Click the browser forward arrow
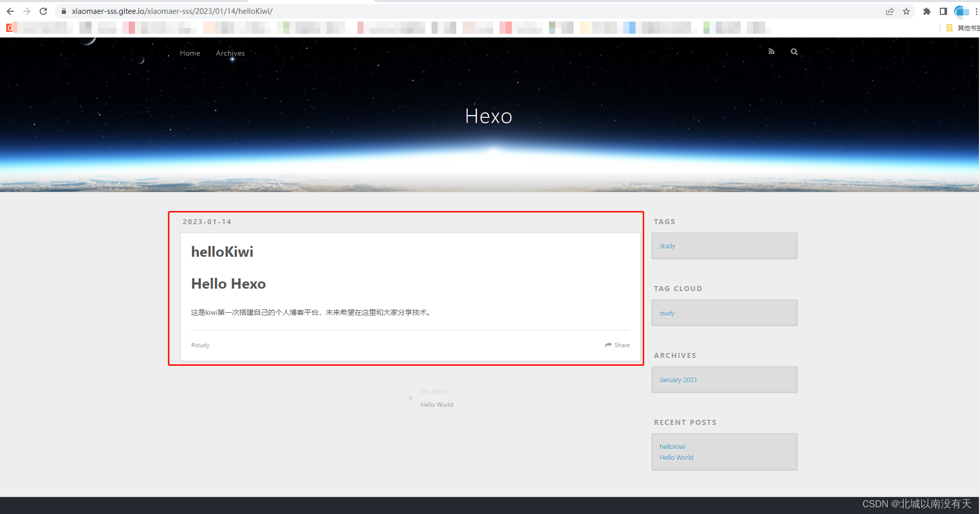The image size is (980, 514). tap(27, 11)
